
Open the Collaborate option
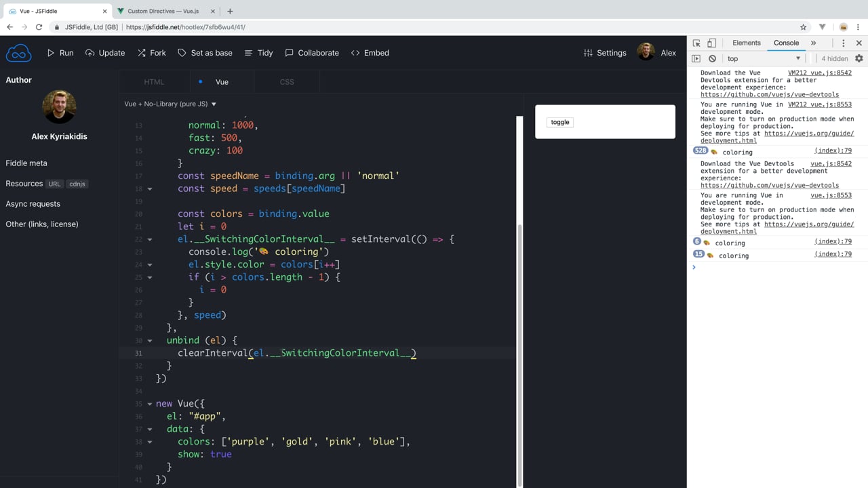click(x=312, y=53)
